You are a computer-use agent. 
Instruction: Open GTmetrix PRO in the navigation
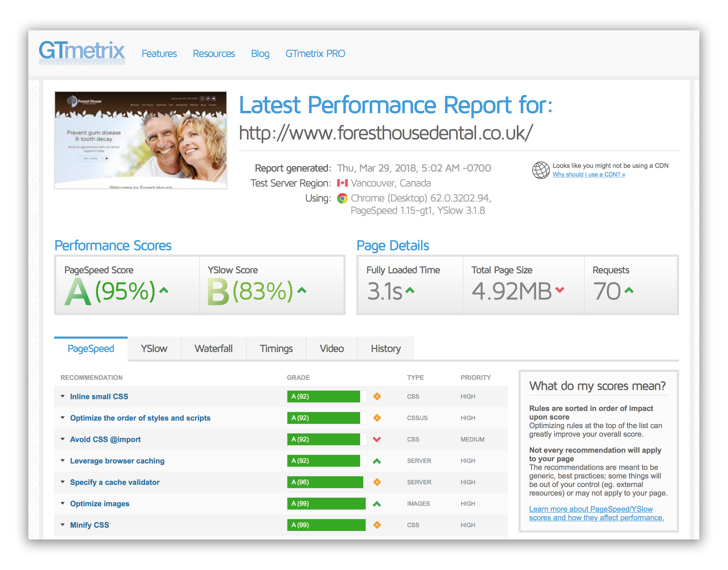(315, 53)
